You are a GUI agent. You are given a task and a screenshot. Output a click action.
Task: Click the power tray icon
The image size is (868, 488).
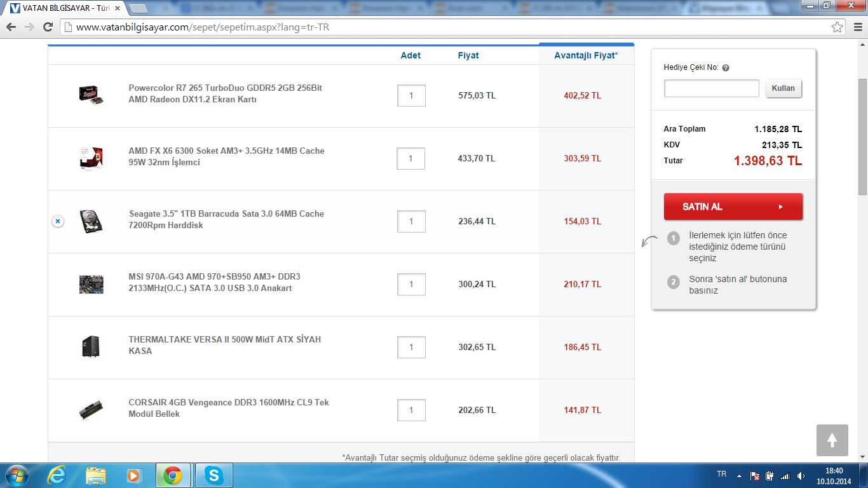tap(770, 476)
